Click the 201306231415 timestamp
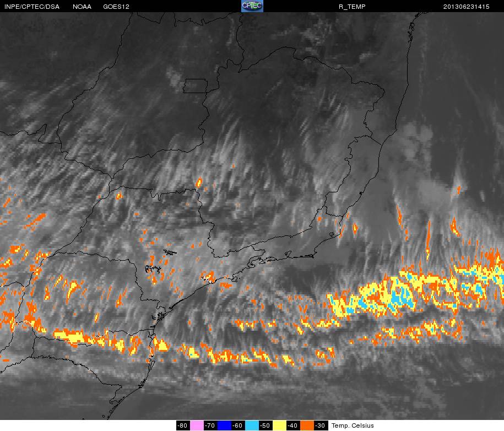The height and width of the screenshot is (431, 504). [467, 7]
